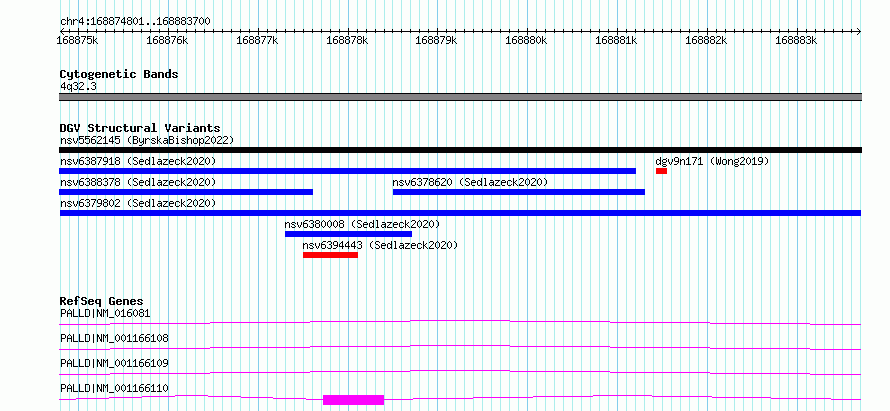Image resolution: width=890 pixels, height=411 pixels.
Task: Open the nsv6394443 (Sedlazeck2020) label
Action: (x=380, y=245)
